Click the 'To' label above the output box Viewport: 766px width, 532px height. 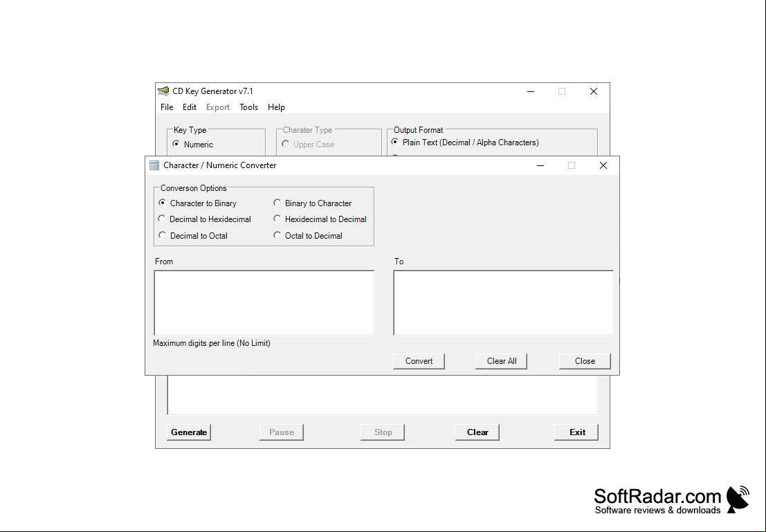coord(399,262)
